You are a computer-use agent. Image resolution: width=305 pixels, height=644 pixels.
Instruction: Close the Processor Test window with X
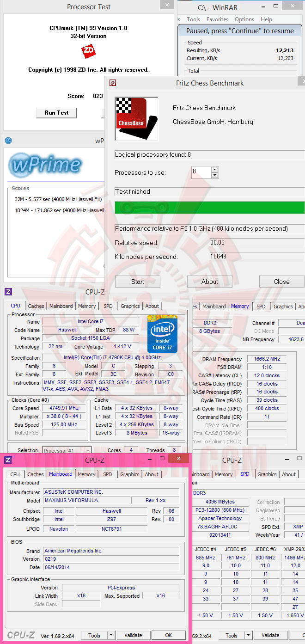coord(167,6)
